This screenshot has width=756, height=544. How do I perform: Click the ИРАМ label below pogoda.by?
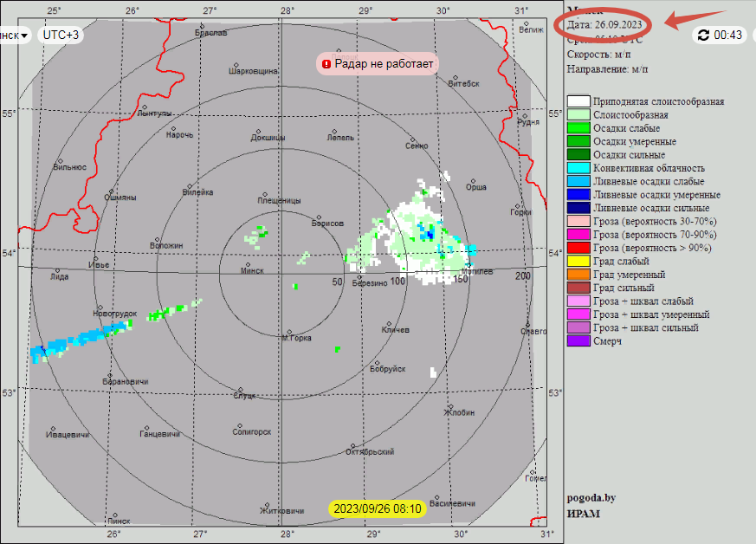[583, 513]
